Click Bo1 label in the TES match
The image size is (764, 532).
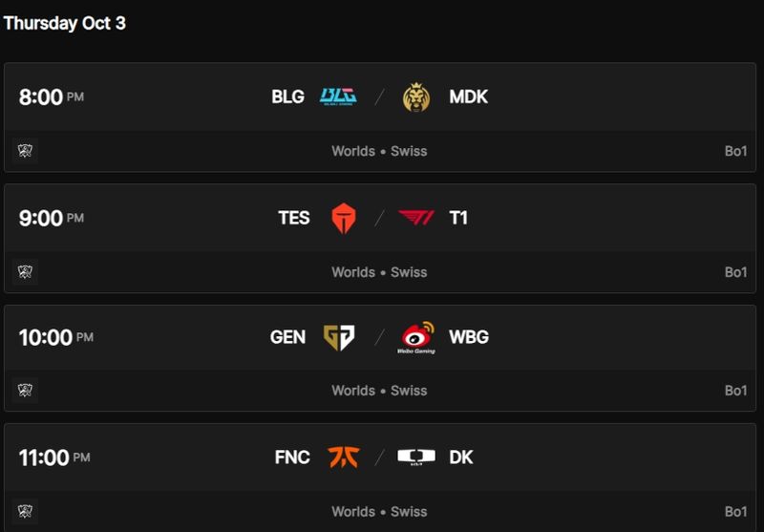tap(734, 272)
